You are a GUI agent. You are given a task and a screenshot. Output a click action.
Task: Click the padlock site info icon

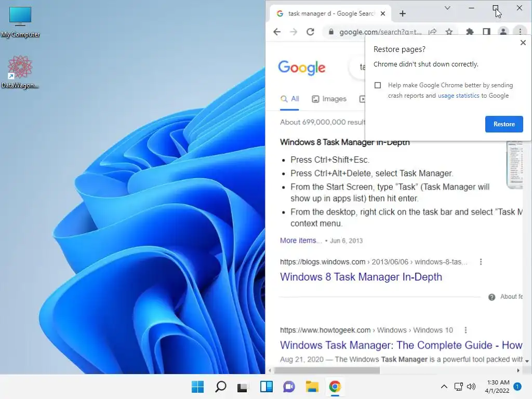331,32
